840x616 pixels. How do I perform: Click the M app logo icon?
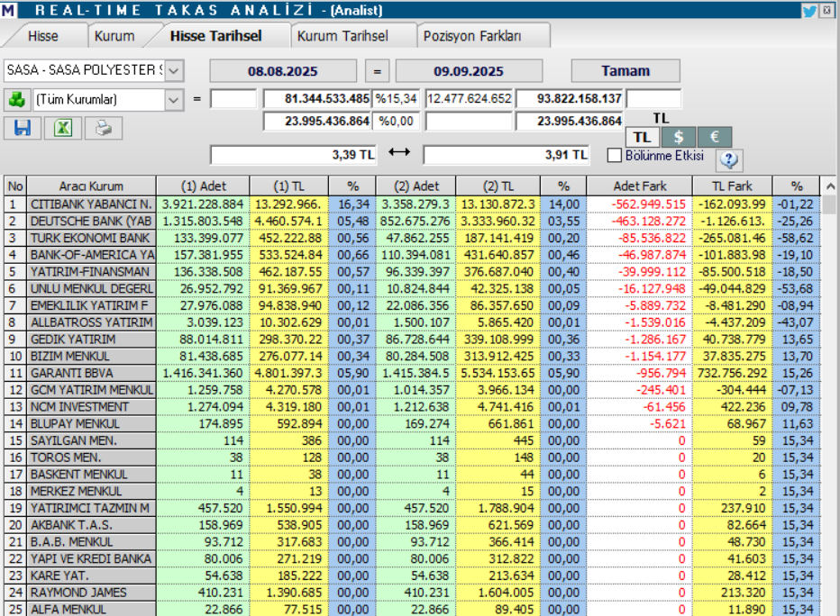pyautogui.click(x=8, y=10)
